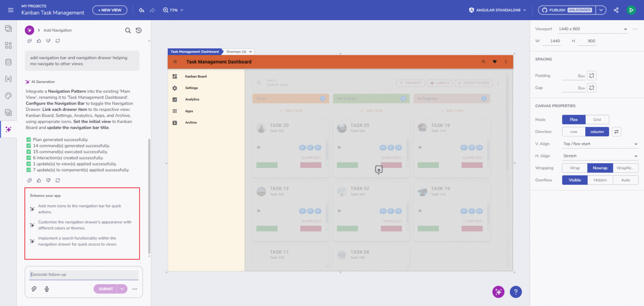
Task: Set direction to row
Action: pos(573,132)
